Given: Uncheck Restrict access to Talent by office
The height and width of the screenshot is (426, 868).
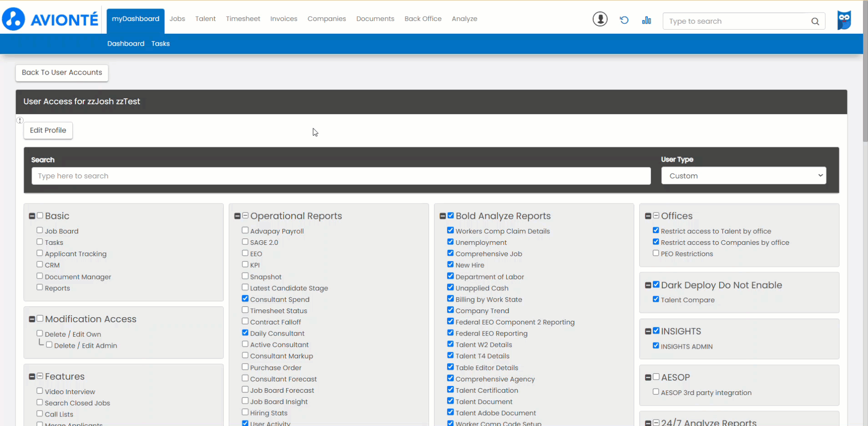Looking at the screenshot, I should click(656, 230).
